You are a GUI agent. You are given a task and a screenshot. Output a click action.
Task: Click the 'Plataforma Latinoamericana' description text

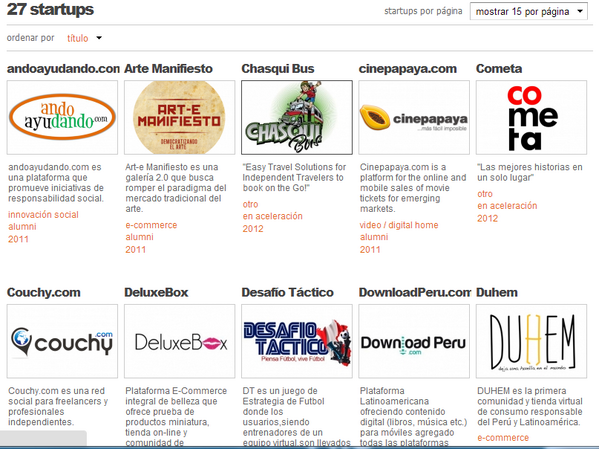pos(414,417)
